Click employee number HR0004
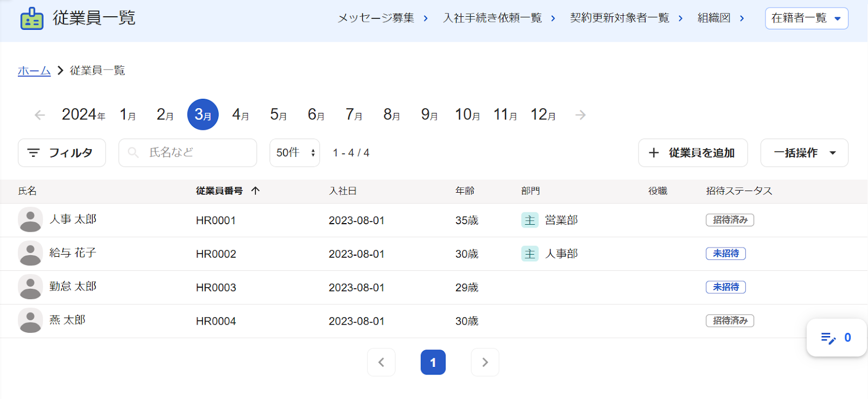 coord(216,321)
